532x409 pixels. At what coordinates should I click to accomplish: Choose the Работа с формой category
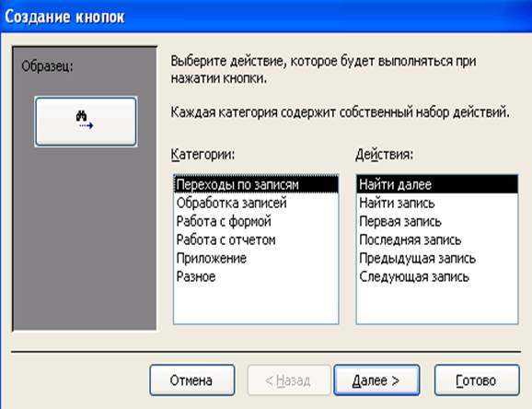(x=256, y=221)
